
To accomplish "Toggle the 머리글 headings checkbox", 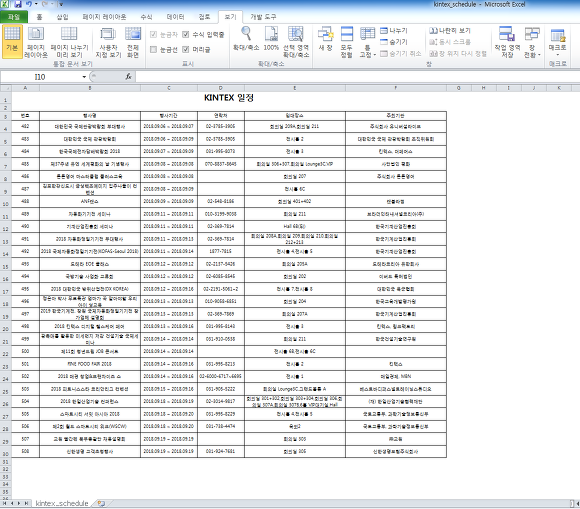I will pyautogui.click(x=186, y=49).
